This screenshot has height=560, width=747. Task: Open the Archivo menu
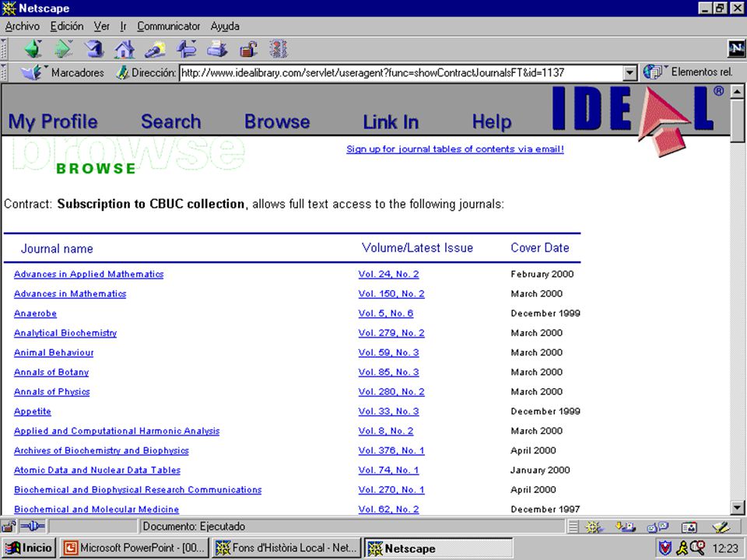pos(23,26)
